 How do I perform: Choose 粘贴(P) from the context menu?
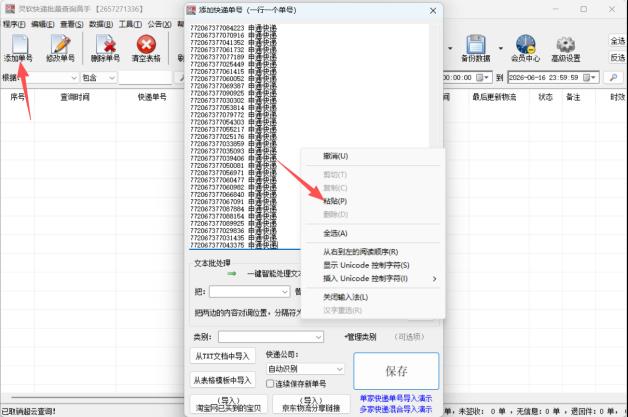[335, 201]
